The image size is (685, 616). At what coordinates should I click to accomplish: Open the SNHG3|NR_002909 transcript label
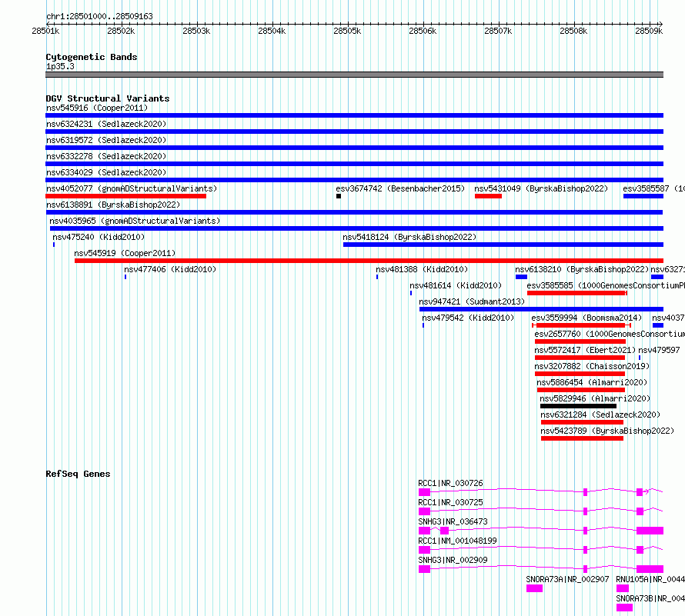453,560
